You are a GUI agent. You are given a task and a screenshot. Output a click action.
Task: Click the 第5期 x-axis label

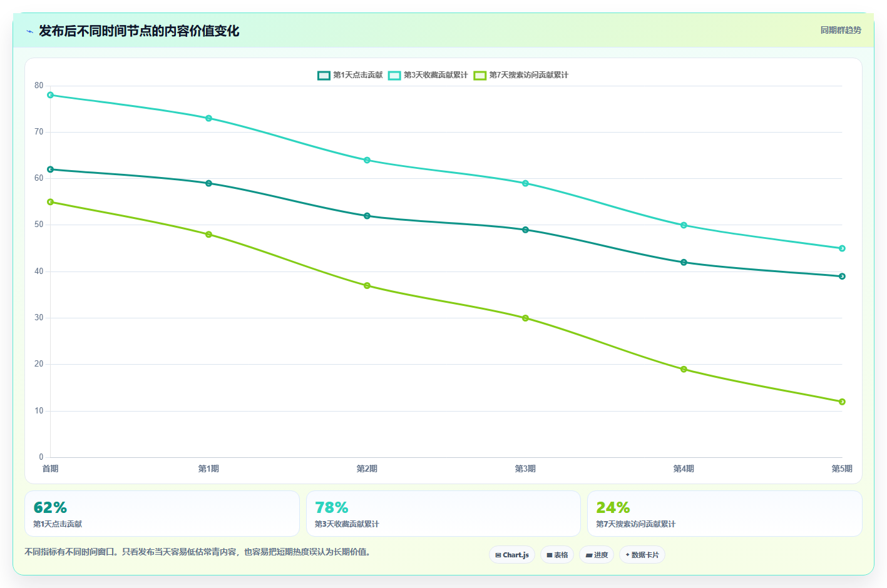(842, 469)
